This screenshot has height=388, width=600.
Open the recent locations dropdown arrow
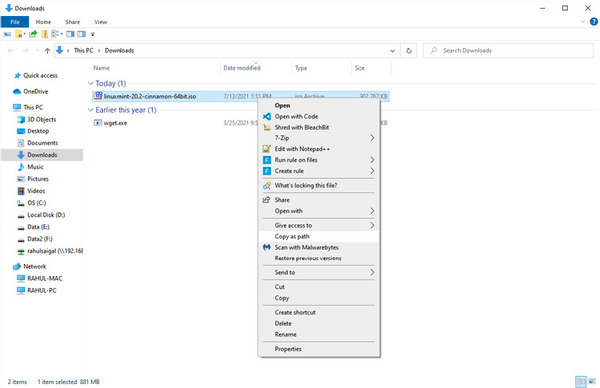pos(37,51)
